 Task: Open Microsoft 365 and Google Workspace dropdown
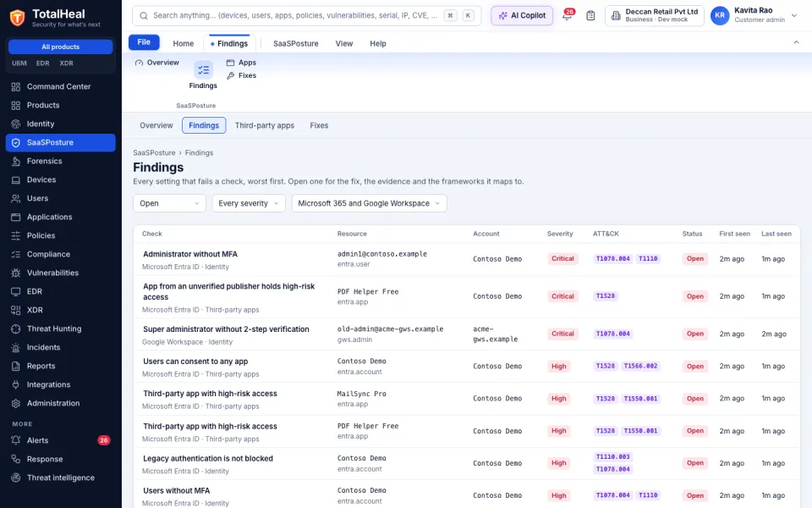point(370,203)
